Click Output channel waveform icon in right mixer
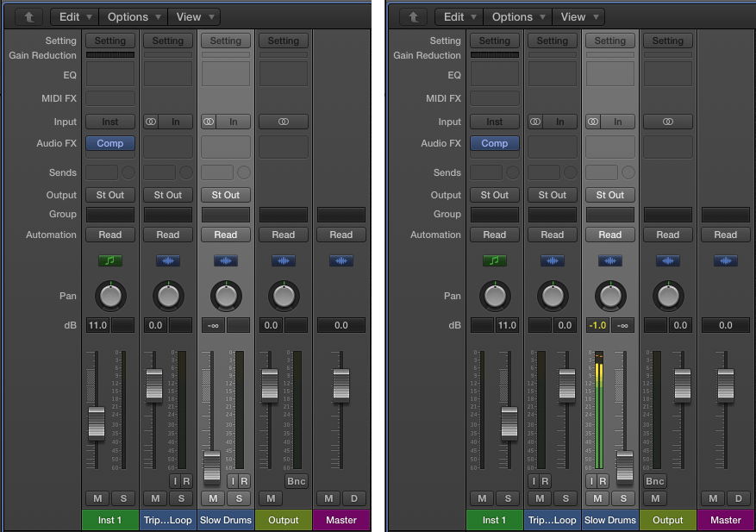The width and height of the screenshot is (756, 532). click(668, 261)
